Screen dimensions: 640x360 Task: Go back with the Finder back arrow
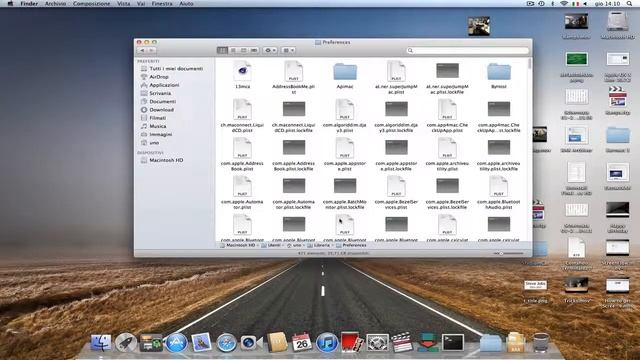coord(142,50)
